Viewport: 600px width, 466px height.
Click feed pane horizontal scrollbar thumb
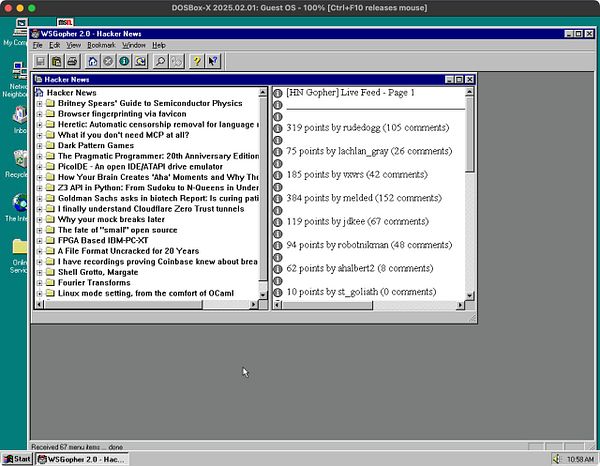[328, 305]
